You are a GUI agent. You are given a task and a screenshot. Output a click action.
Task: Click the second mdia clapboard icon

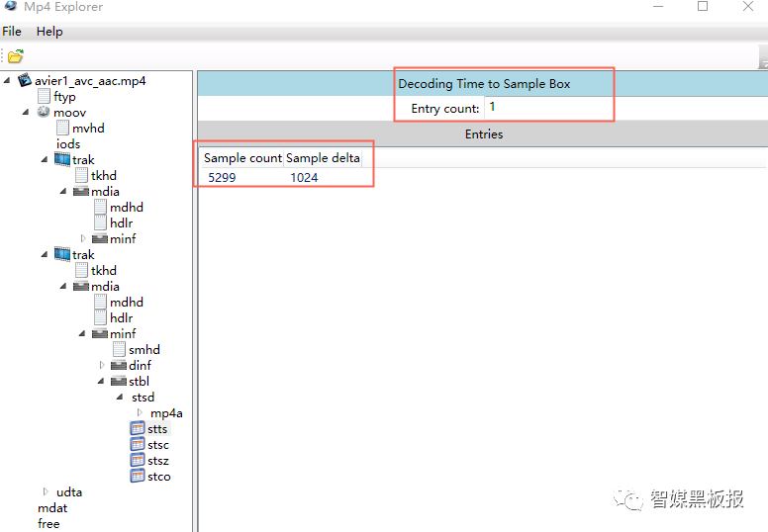tap(81, 287)
